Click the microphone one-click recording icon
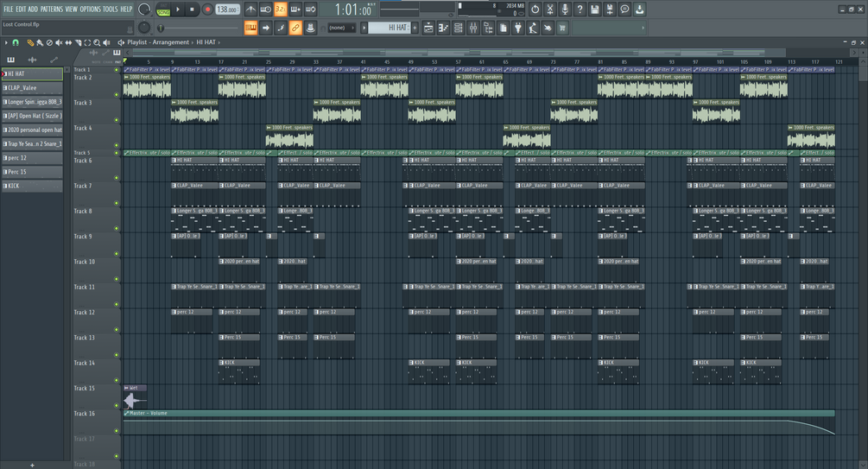 [x=565, y=10]
